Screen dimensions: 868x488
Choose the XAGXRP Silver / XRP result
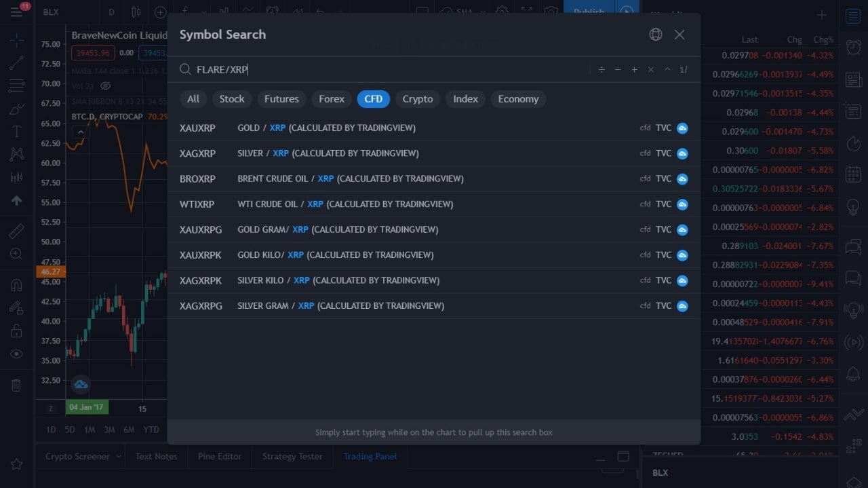(434, 153)
